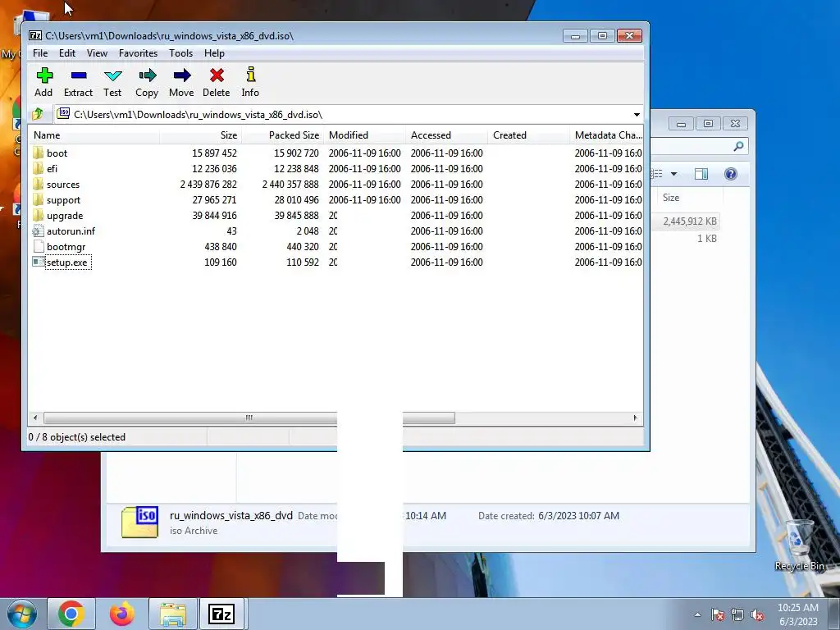
Task: Click Size column header in Explorer window
Action: click(690, 197)
